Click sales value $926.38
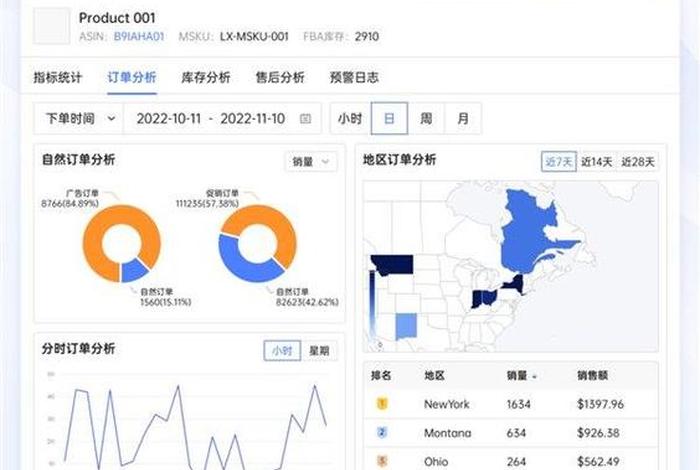 click(x=598, y=433)
